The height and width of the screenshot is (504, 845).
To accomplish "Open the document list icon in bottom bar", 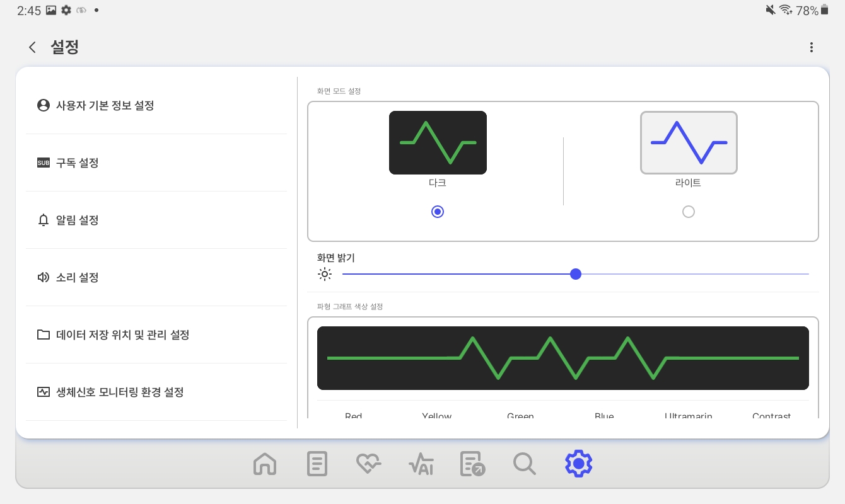I will click(x=317, y=464).
